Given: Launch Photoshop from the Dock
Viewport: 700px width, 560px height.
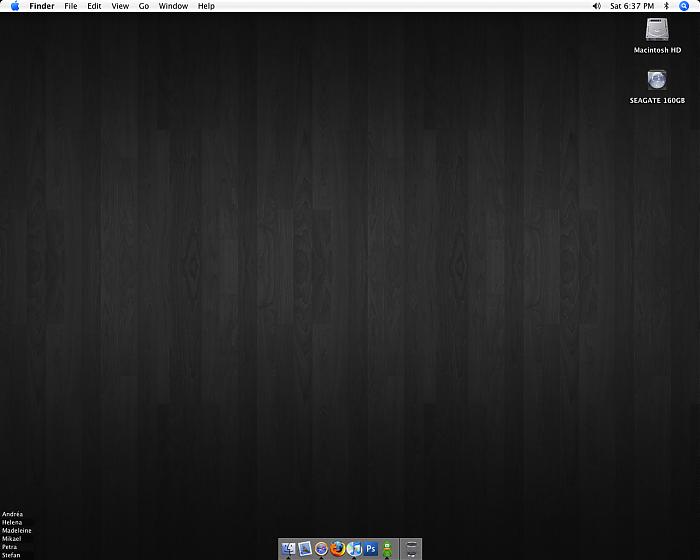Looking at the screenshot, I should 370,548.
